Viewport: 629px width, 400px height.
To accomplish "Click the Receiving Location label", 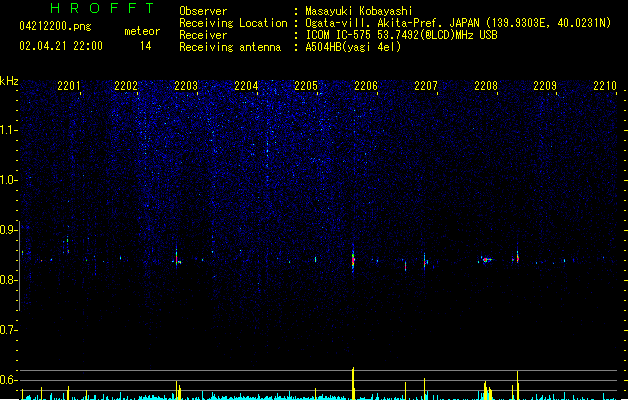I will (233, 23).
